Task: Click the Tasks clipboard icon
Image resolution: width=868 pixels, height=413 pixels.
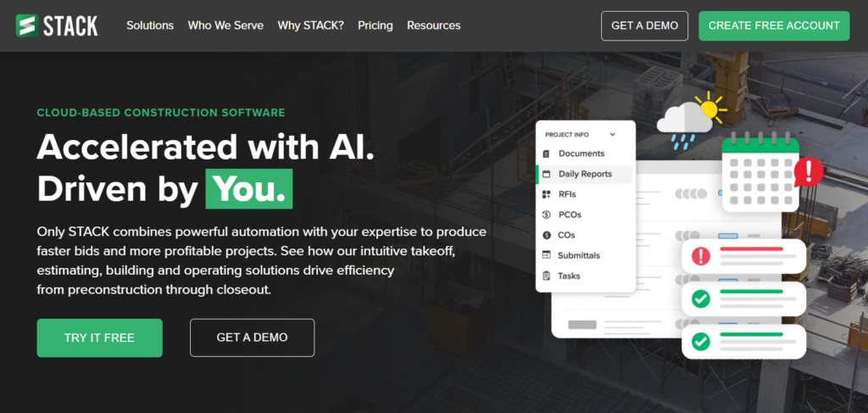Action: pyautogui.click(x=547, y=276)
